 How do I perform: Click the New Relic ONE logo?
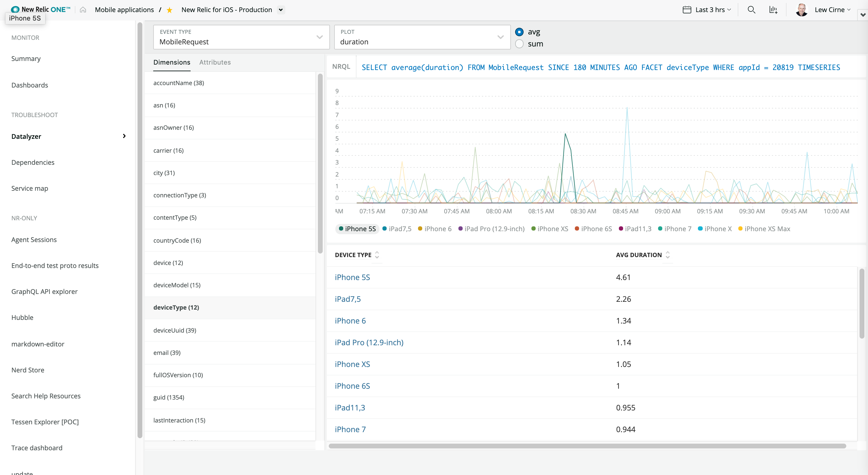point(40,9)
